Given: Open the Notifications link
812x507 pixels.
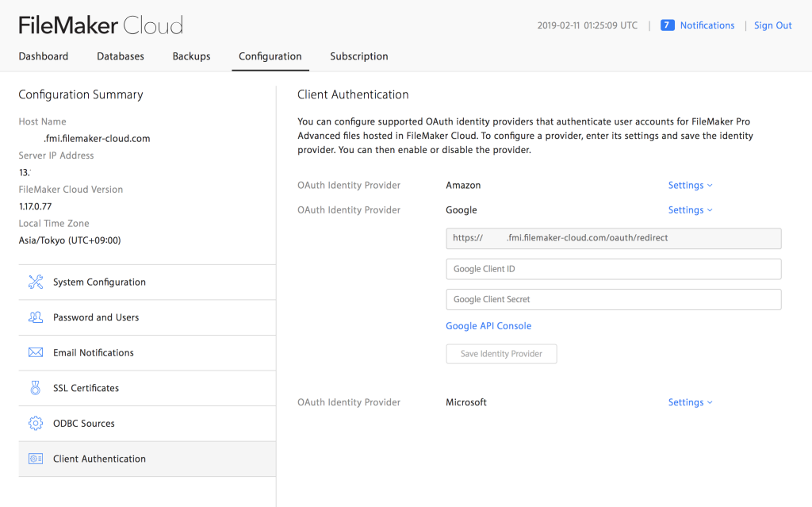Looking at the screenshot, I should pos(707,25).
